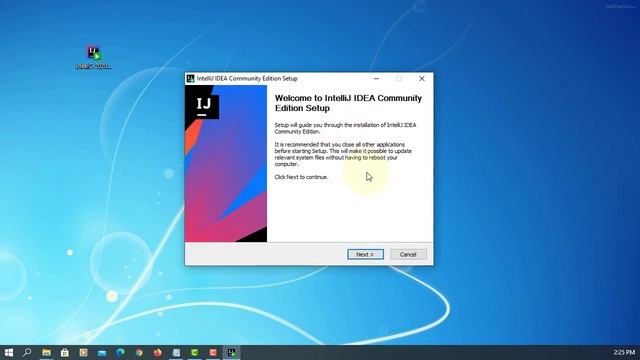Viewport: 640px width, 360px height.
Task: Open taskbar search magnifier
Action: [27, 352]
